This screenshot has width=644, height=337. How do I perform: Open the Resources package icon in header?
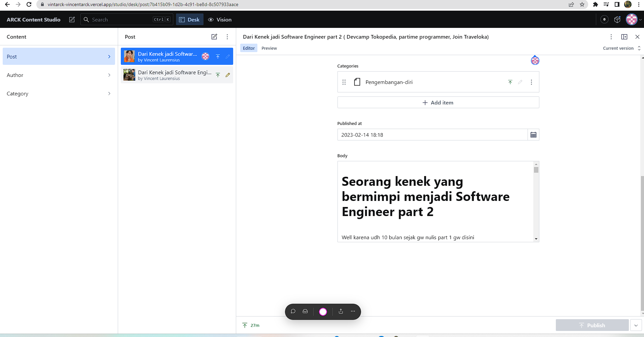click(617, 19)
